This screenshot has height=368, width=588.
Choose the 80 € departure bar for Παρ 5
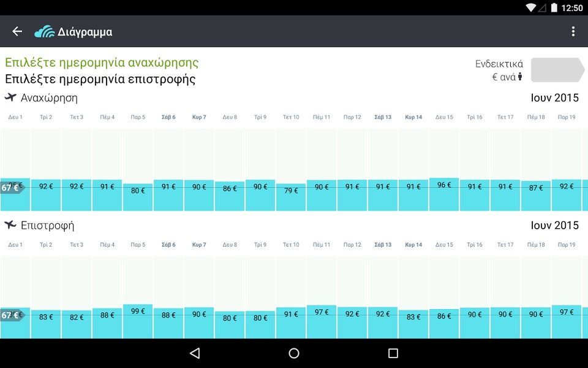pyautogui.click(x=138, y=197)
